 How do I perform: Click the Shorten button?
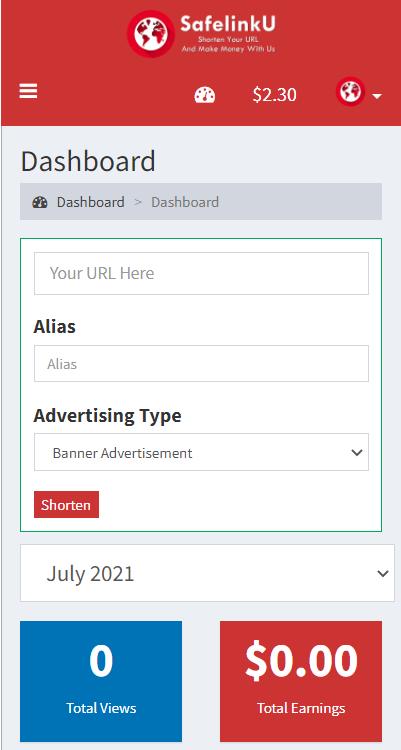pyautogui.click(x=67, y=505)
